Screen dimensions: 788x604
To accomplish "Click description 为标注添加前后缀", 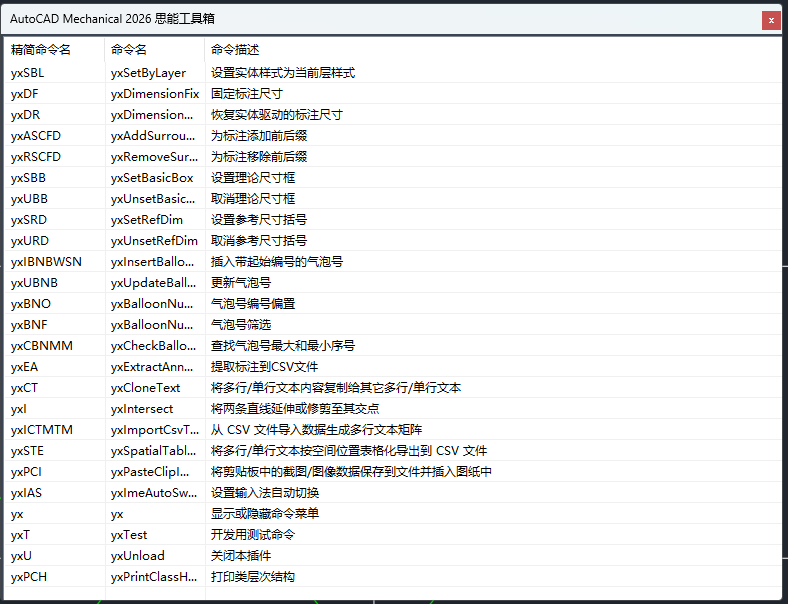I will (x=259, y=136).
